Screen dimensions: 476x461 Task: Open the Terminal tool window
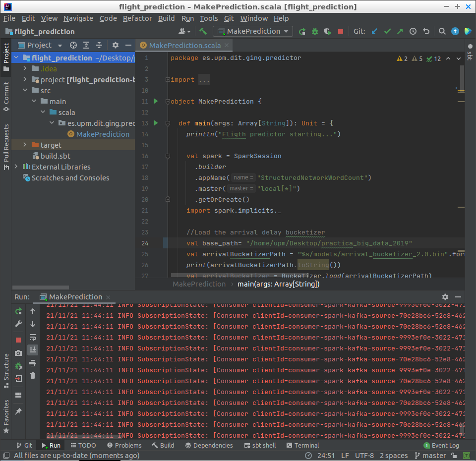click(x=302, y=445)
